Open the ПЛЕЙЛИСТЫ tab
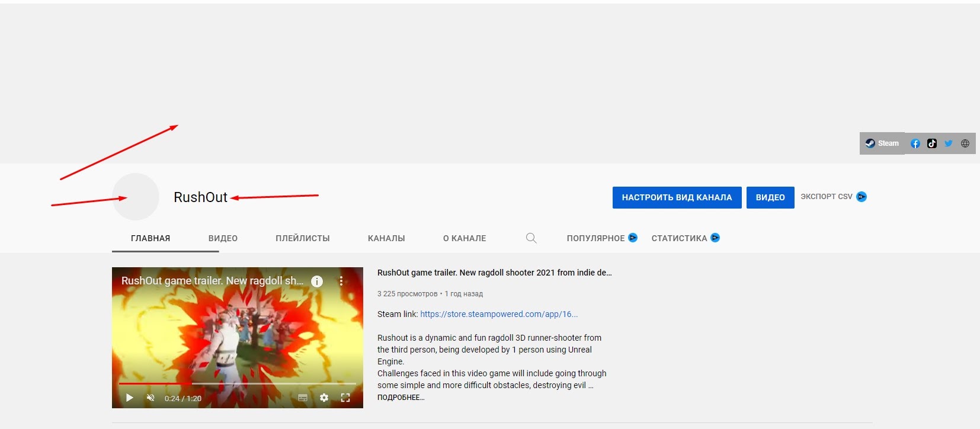This screenshot has height=429, width=980. [303, 238]
